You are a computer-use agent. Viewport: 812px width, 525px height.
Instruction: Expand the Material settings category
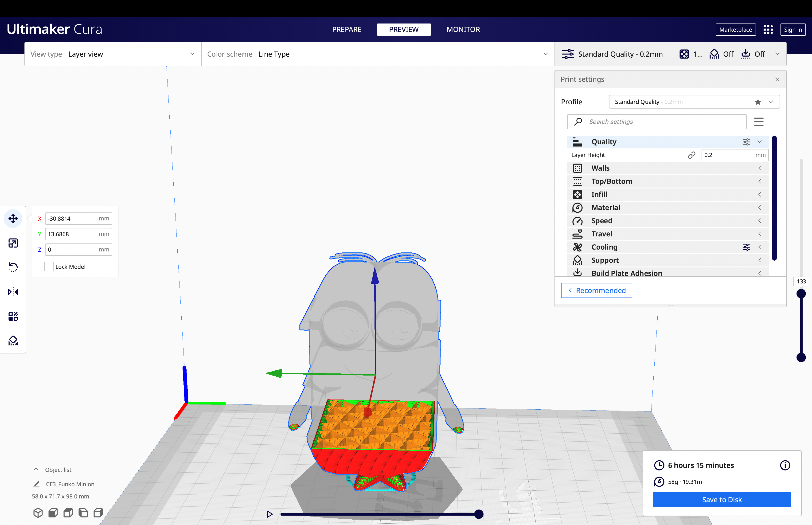tap(668, 208)
